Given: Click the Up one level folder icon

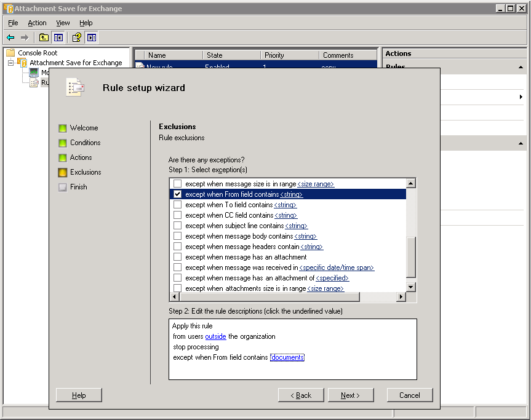Looking at the screenshot, I should tap(44, 38).
